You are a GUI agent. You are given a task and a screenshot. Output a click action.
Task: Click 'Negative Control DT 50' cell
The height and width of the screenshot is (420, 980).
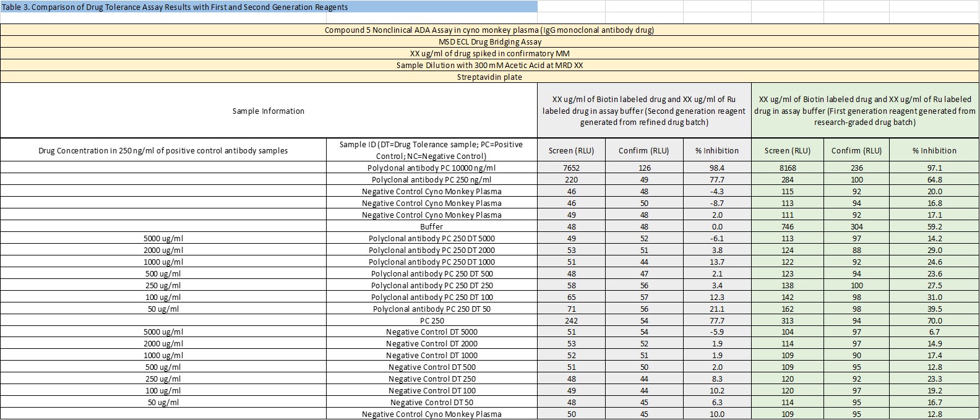(431, 403)
